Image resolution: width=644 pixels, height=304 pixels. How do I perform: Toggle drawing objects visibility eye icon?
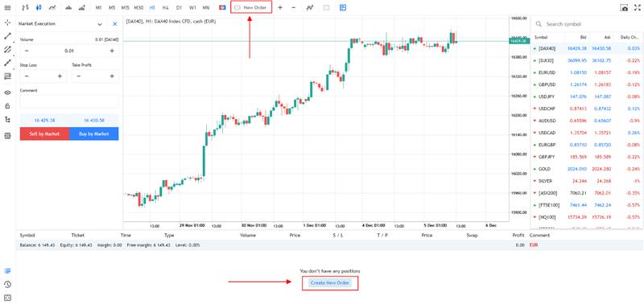click(7, 92)
